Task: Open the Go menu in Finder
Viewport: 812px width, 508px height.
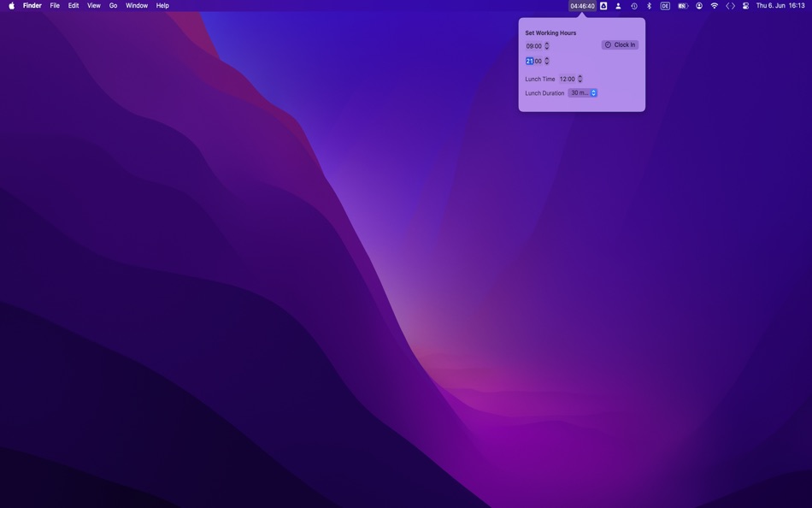Action: tap(112, 5)
